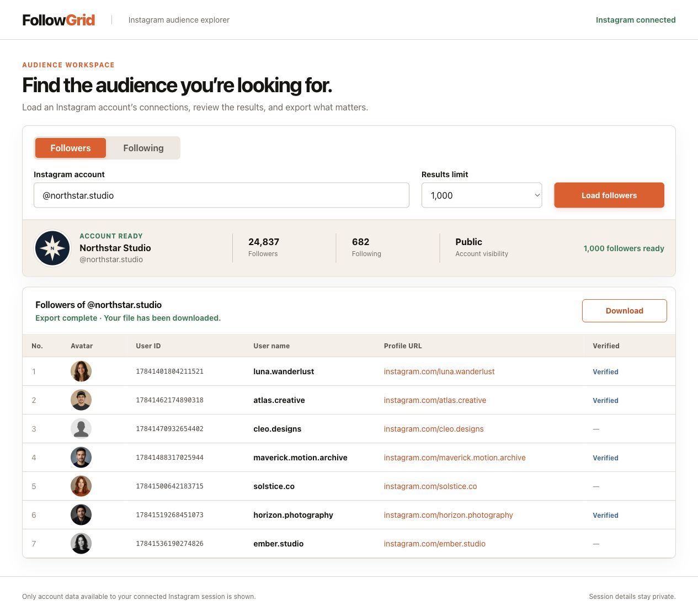This screenshot has width=698, height=616.
Task: Open the Results limit dropdown
Action: (x=482, y=195)
